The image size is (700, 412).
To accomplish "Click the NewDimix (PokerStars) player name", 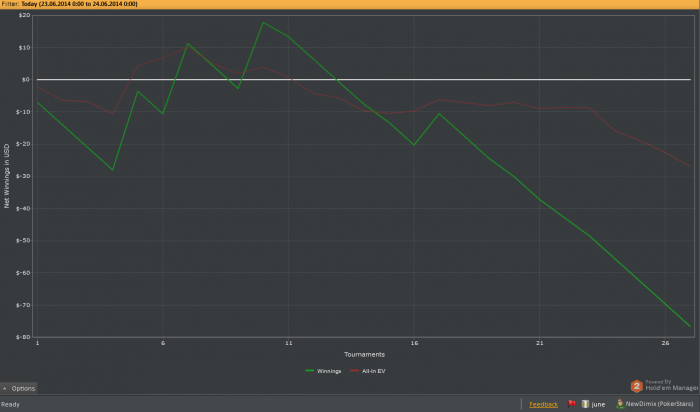I will point(659,404).
